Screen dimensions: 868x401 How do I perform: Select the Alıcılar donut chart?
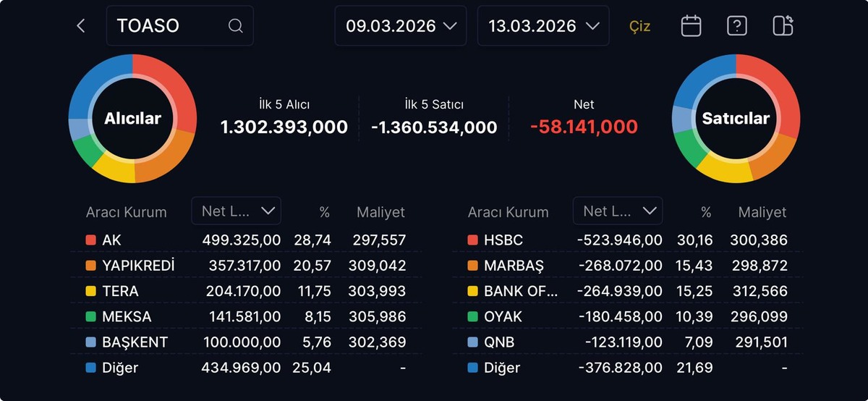point(132,119)
